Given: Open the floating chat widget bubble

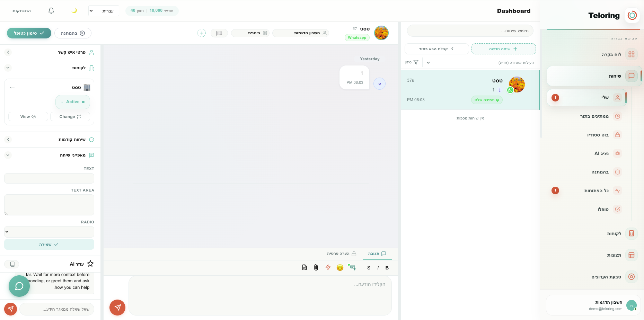Looking at the screenshot, I should point(19,286).
